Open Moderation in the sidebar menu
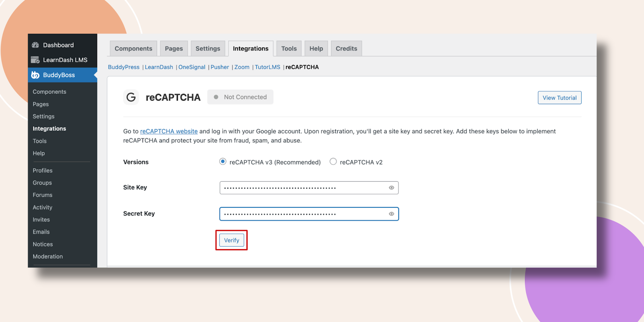The image size is (644, 322). click(x=47, y=256)
